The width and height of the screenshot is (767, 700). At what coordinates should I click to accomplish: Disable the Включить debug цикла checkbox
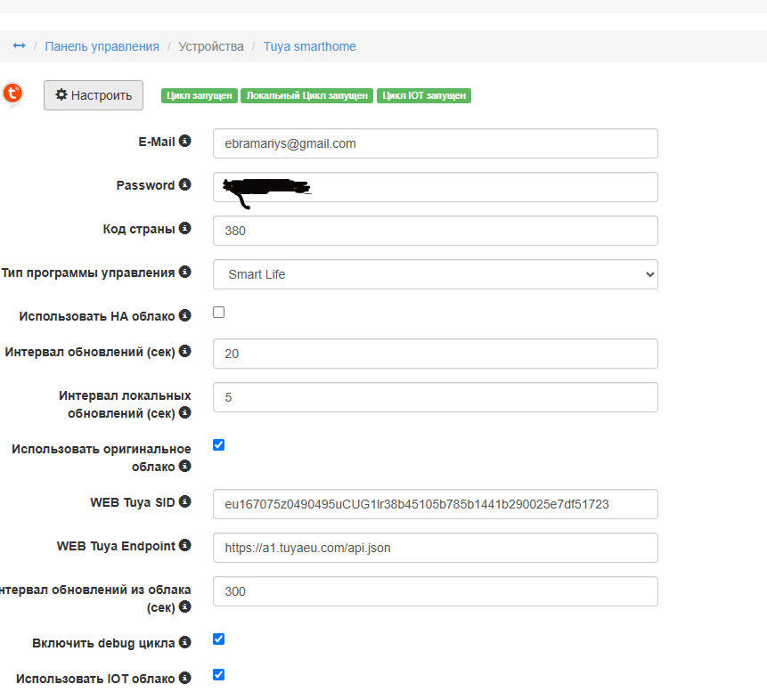click(219, 639)
